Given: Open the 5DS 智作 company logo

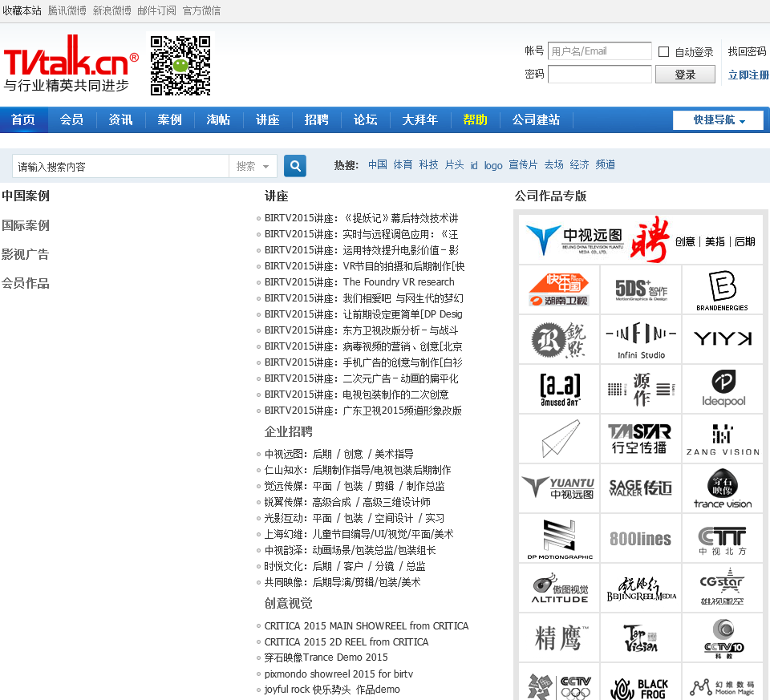Looking at the screenshot, I should (641, 289).
